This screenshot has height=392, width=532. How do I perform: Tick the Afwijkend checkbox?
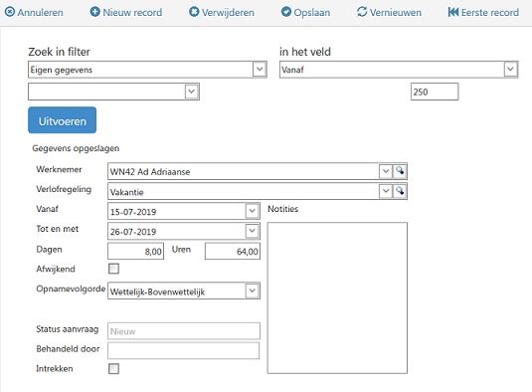coord(113,269)
